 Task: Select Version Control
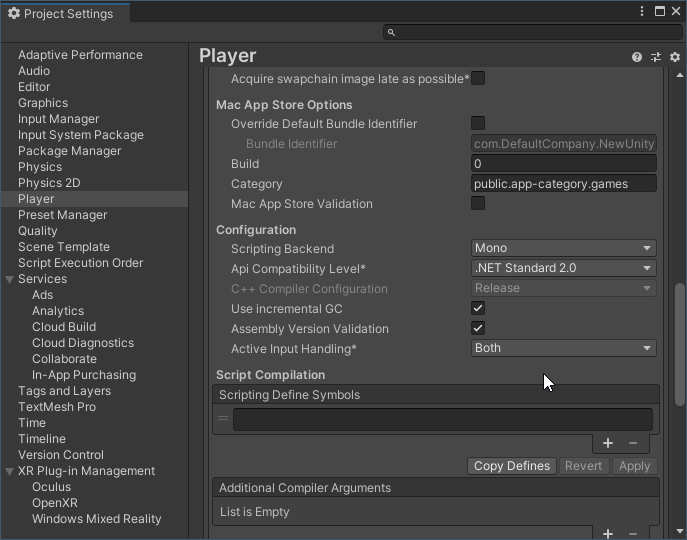tap(61, 455)
